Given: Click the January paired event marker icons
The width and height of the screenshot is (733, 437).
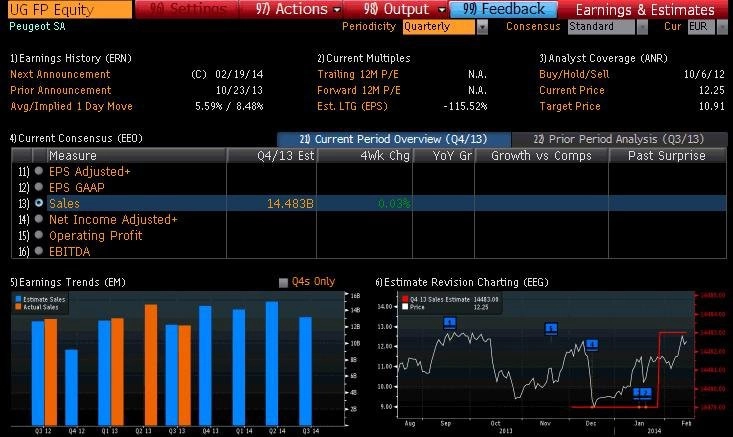Looking at the screenshot, I should [x=642, y=393].
